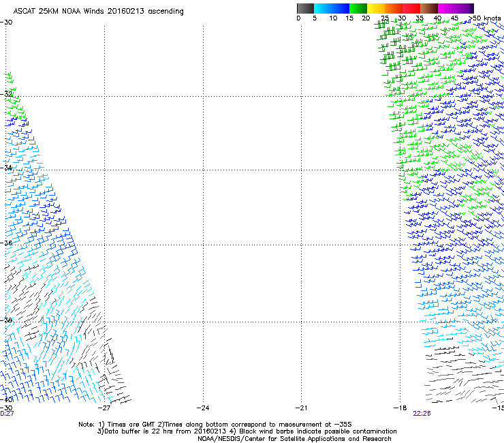Click the purple '22:26' swath time label
This screenshot has height=443, width=504.
[422, 414]
